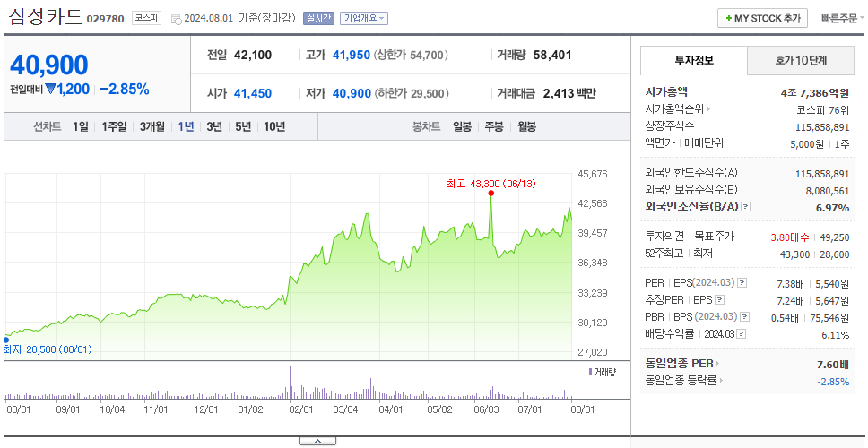Collapse the chart with bottom chevron handle

coord(317,441)
